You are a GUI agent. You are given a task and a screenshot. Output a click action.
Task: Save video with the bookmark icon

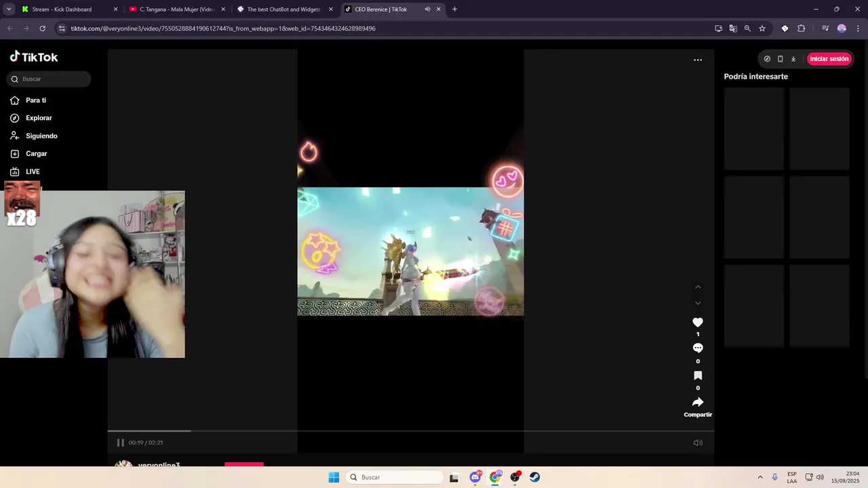point(698,375)
